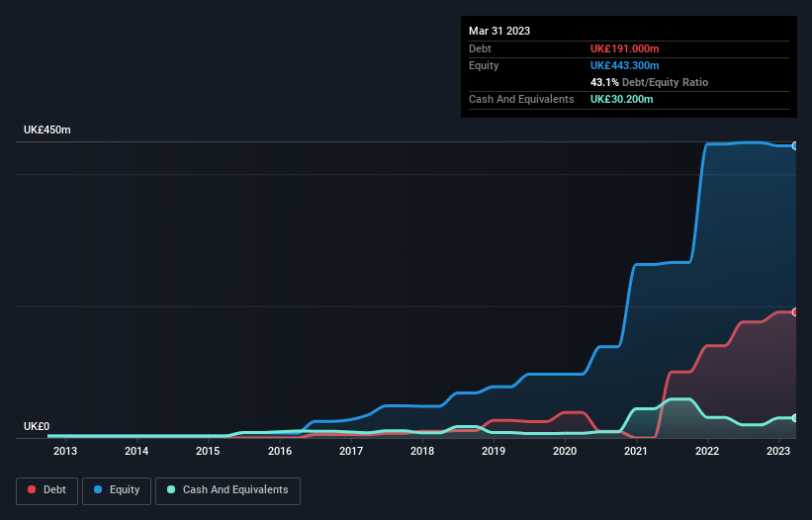The image size is (812, 520).
Task: Click the Equity endpoint marker at Mar 2023
Action: click(795, 146)
